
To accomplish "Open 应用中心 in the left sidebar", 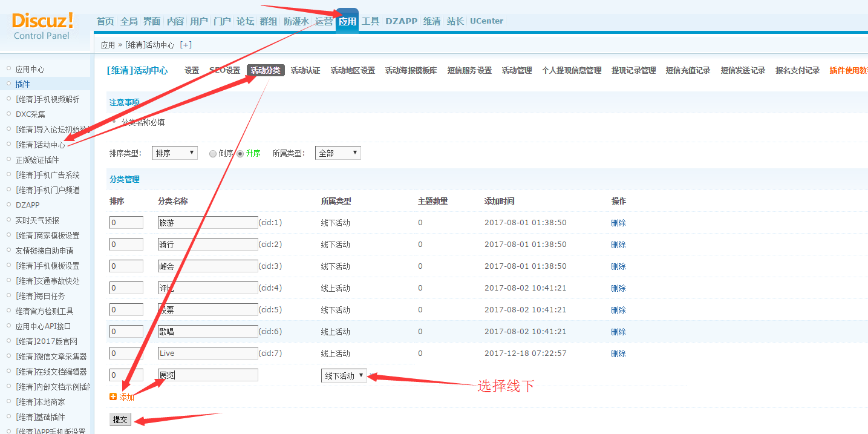I will pos(30,69).
